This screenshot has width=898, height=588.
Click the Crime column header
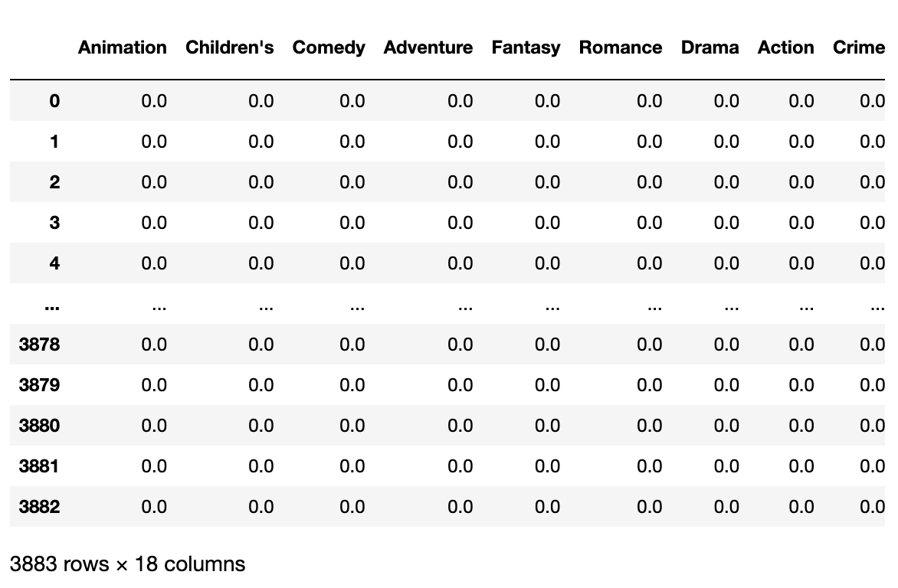point(859,47)
